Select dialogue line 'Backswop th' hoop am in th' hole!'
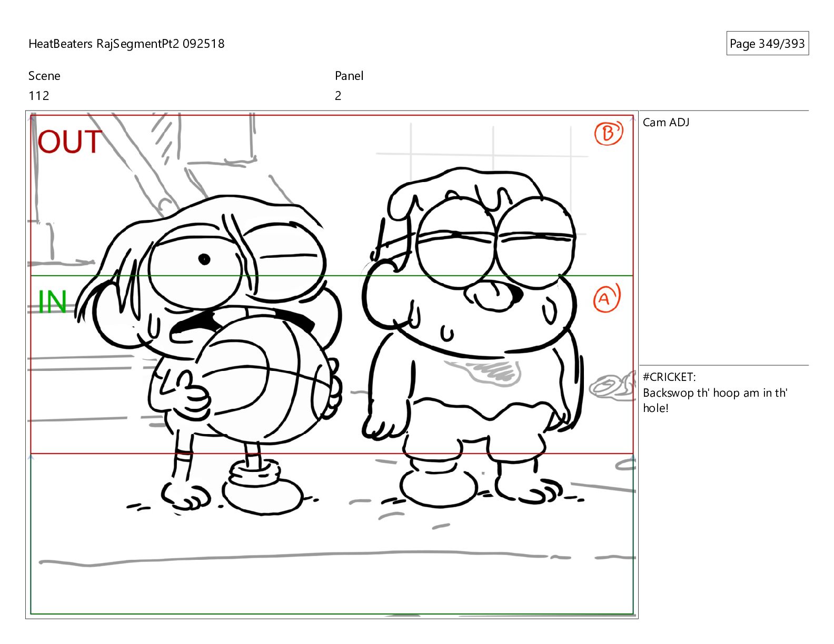Viewport: 834px width, 644px height. [715, 400]
